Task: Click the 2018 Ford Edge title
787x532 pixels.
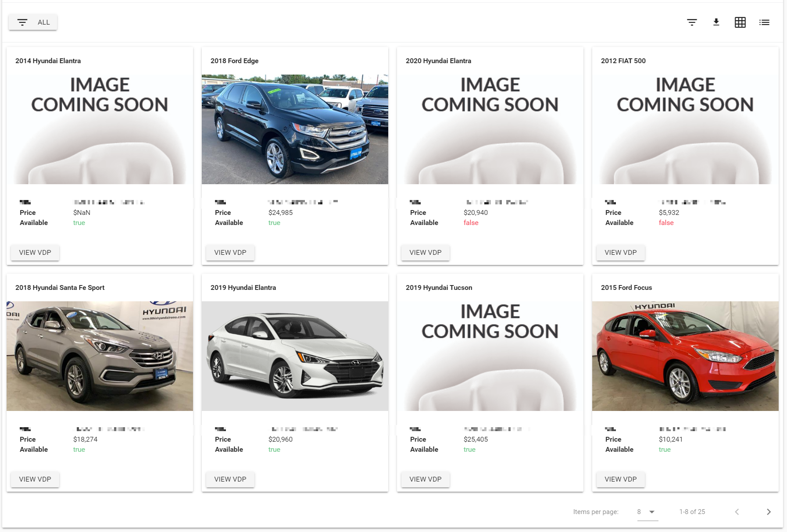Action: pos(235,61)
